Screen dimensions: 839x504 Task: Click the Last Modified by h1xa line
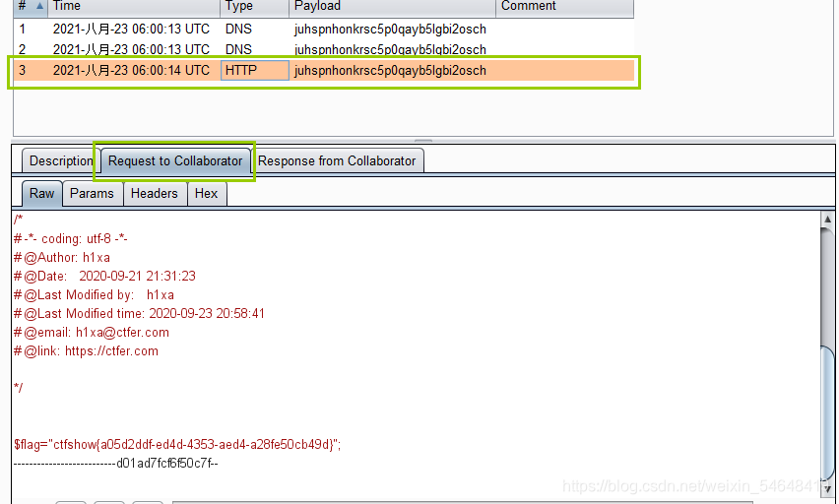coord(94,295)
